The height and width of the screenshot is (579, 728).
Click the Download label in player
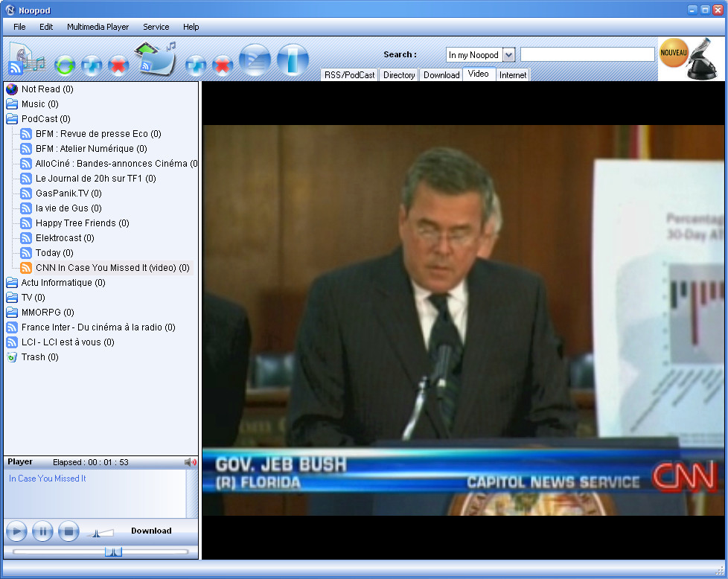click(151, 531)
